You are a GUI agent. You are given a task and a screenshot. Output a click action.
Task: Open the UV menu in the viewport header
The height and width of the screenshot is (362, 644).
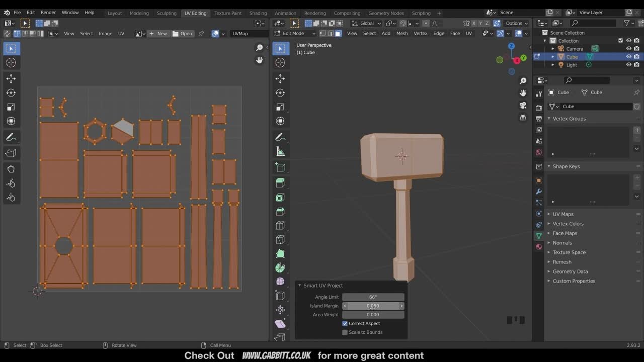pos(468,33)
